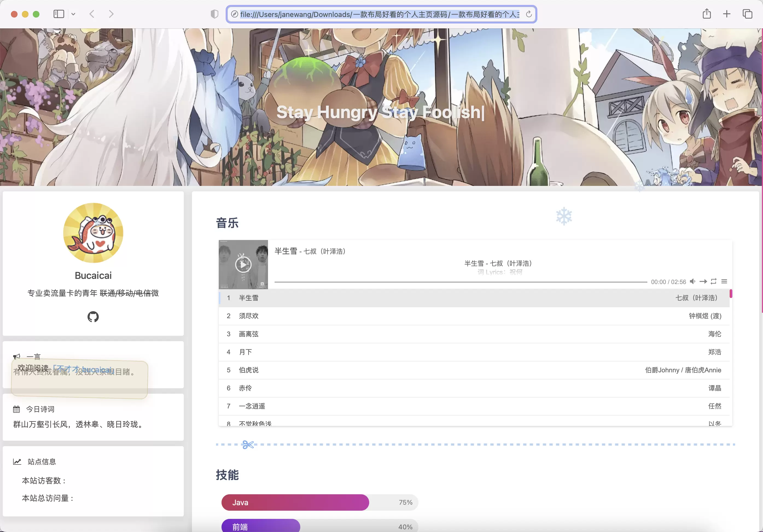763x532 pixels.
Task: Click the Bucaicai avatar image
Action: 93,233
